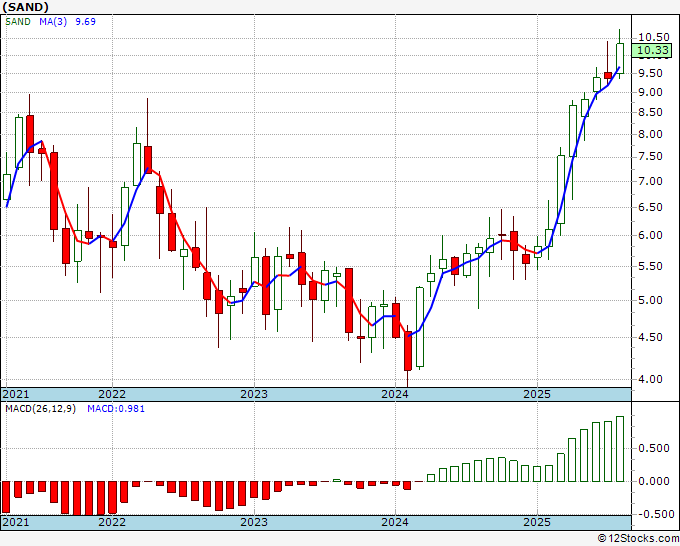
Task: Click the 4.00 price axis label
Action: 651,379
